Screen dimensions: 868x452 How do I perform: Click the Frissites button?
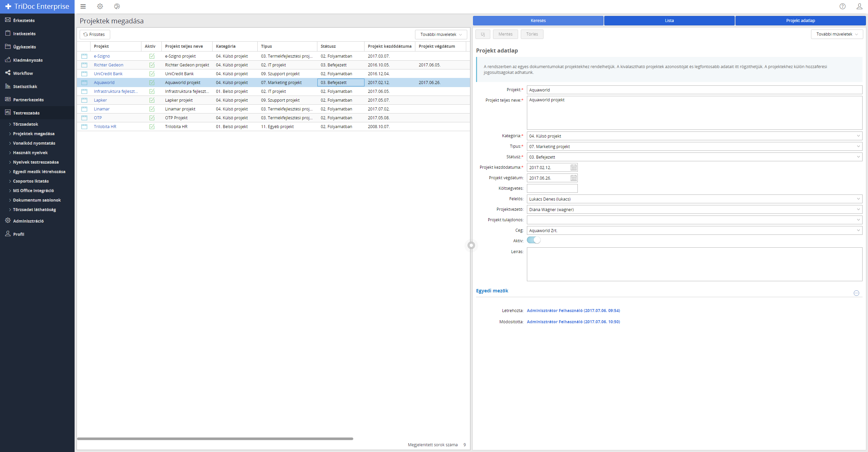[95, 34]
